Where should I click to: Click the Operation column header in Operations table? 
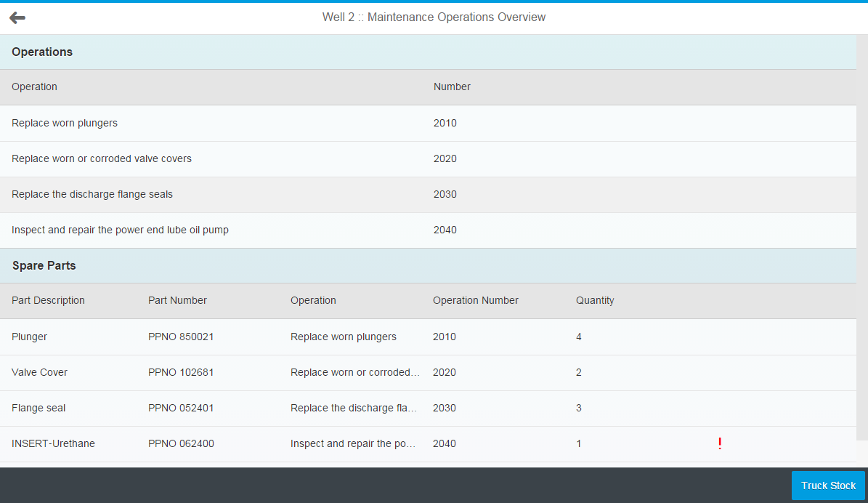pos(34,87)
